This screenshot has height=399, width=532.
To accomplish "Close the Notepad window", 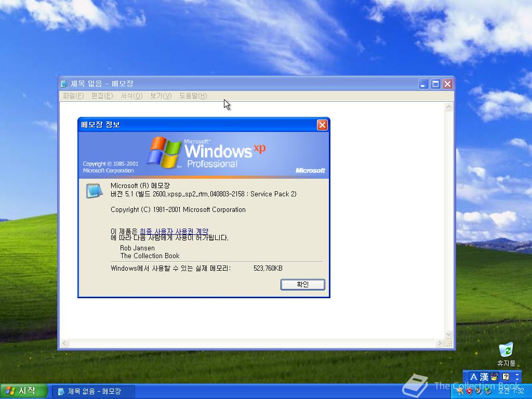I will coord(447,84).
